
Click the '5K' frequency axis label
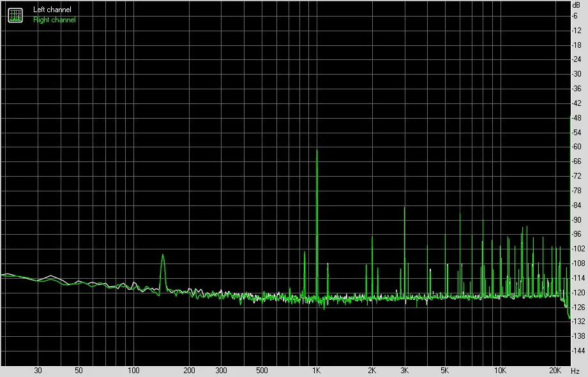point(445,371)
